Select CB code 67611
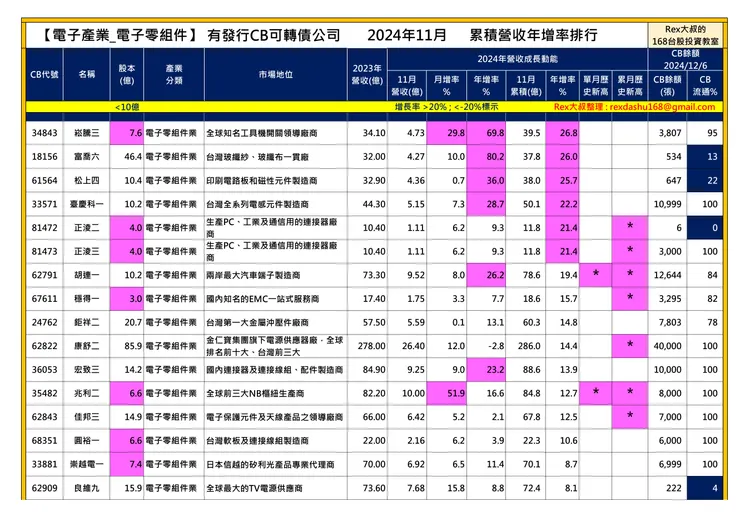Screen dimensions: 740x523 point(44,298)
